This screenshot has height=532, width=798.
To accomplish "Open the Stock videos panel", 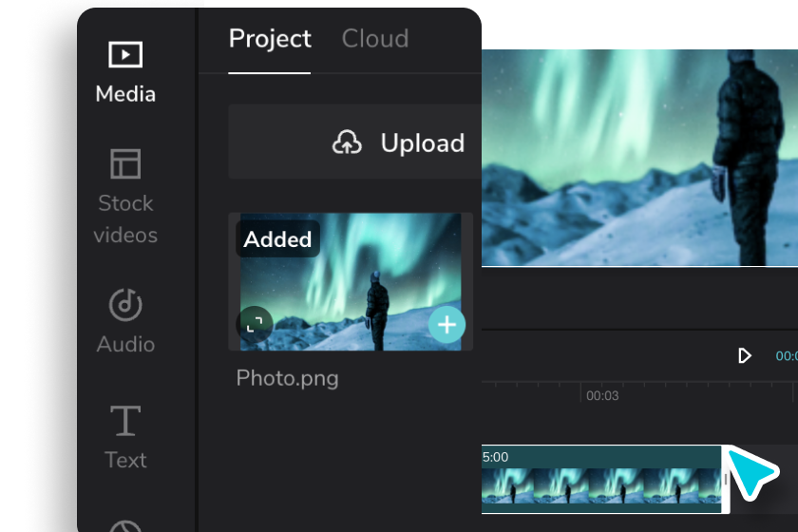I will pos(125,197).
